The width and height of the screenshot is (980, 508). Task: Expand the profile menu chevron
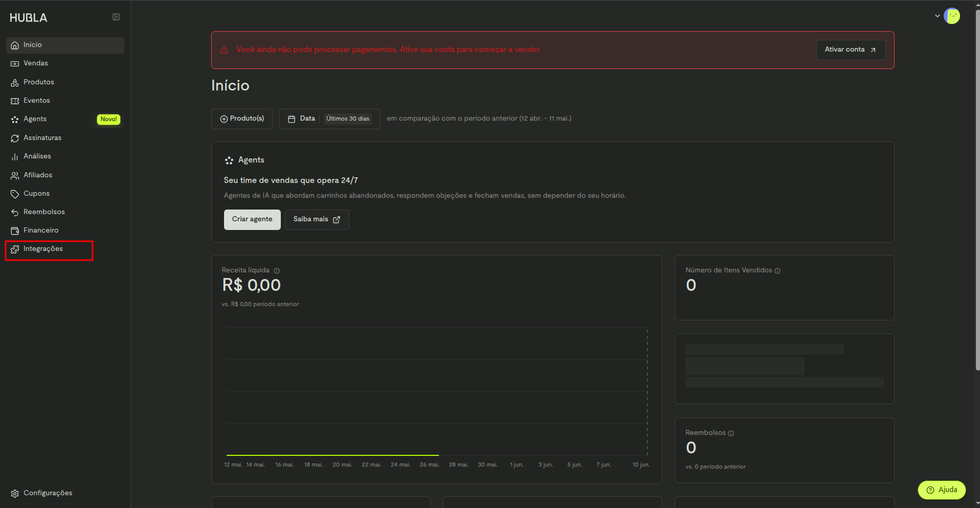tap(937, 16)
